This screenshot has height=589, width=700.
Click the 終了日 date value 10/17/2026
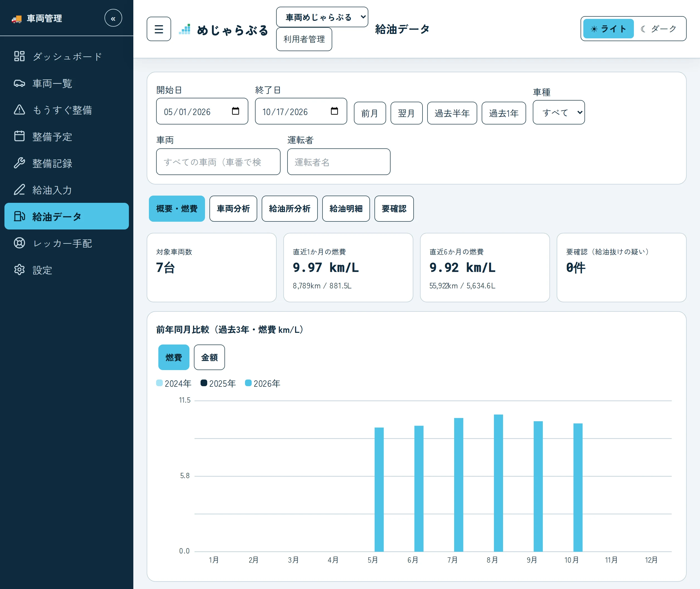pos(285,112)
